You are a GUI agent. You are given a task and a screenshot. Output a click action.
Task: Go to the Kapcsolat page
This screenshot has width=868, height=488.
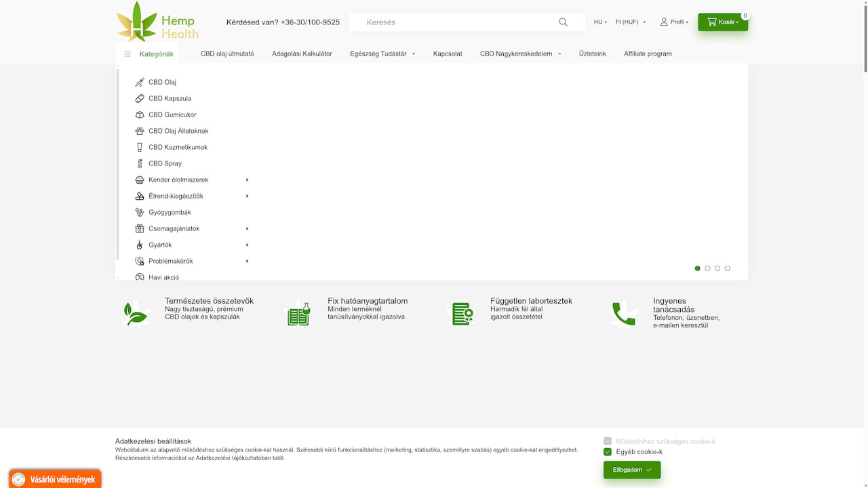pyautogui.click(x=448, y=54)
